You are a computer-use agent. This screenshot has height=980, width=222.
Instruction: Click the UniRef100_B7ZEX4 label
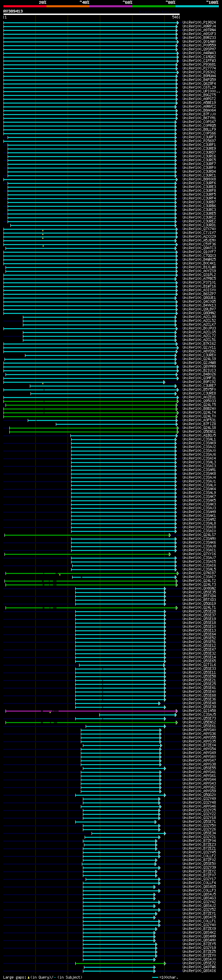pos(199,745)
